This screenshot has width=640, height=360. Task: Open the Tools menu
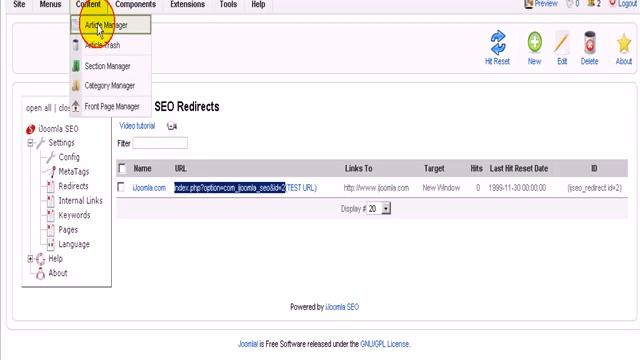click(228, 4)
